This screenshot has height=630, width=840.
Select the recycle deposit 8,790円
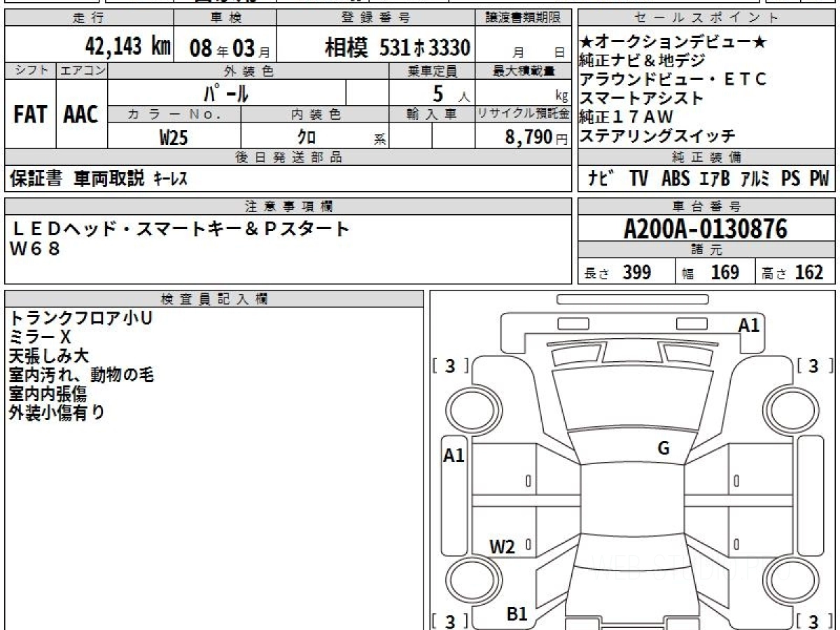(x=537, y=137)
